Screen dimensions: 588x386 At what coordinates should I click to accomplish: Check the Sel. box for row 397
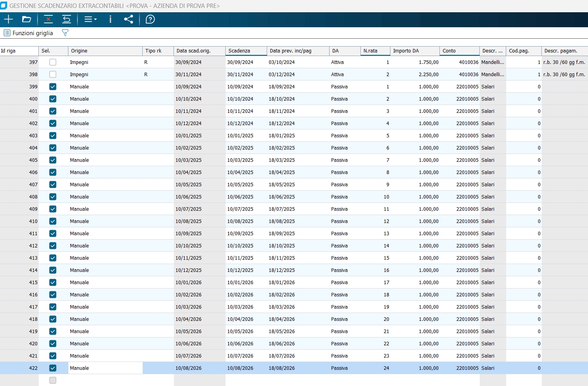53,62
